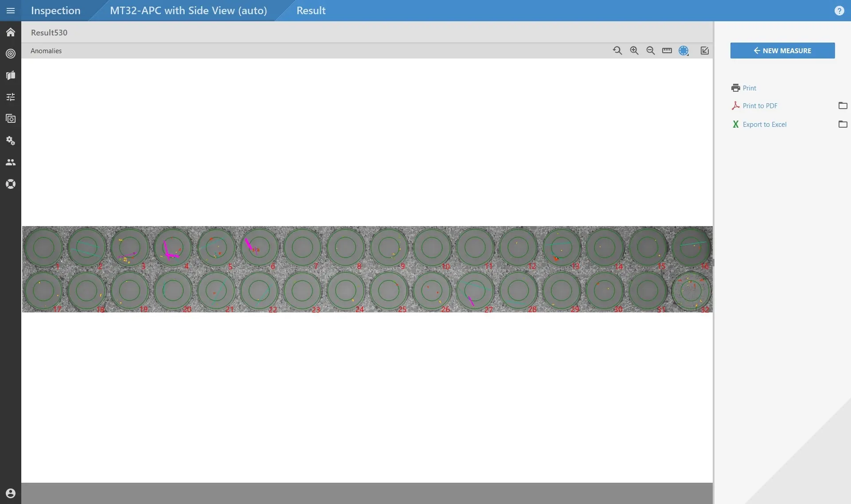This screenshot has height=504, width=851.
Task: Select the reset zoom tool
Action: (617, 51)
